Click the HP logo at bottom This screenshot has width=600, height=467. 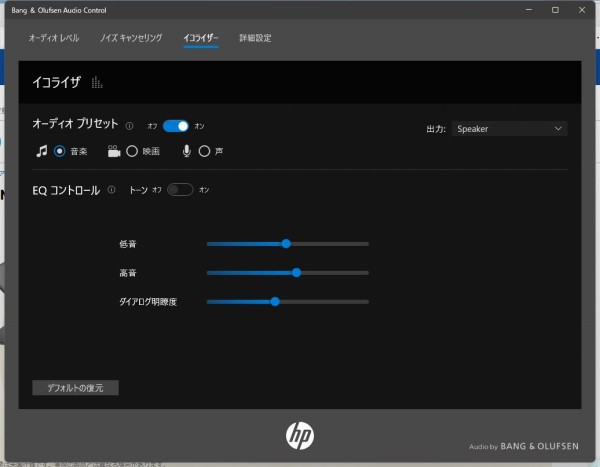tap(299, 434)
